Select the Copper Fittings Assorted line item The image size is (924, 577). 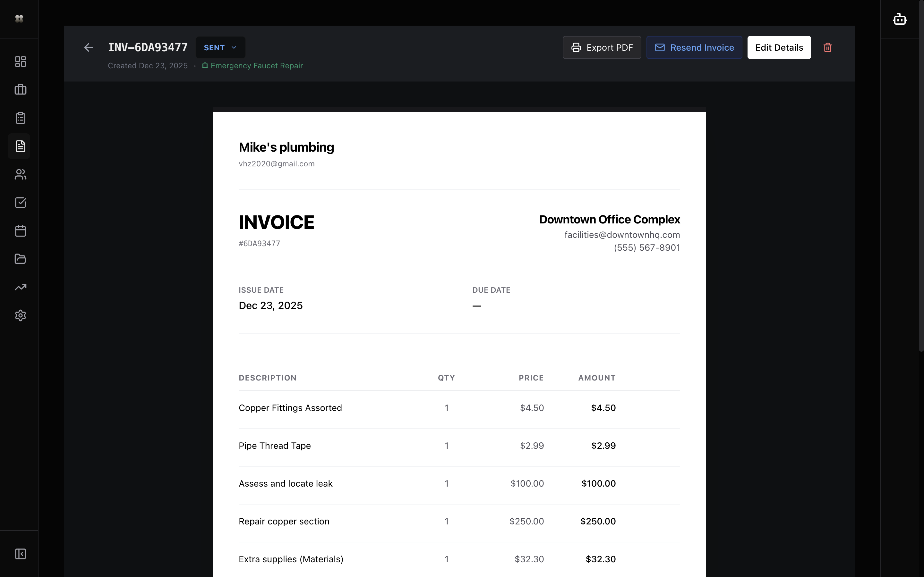pyautogui.click(x=290, y=407)
